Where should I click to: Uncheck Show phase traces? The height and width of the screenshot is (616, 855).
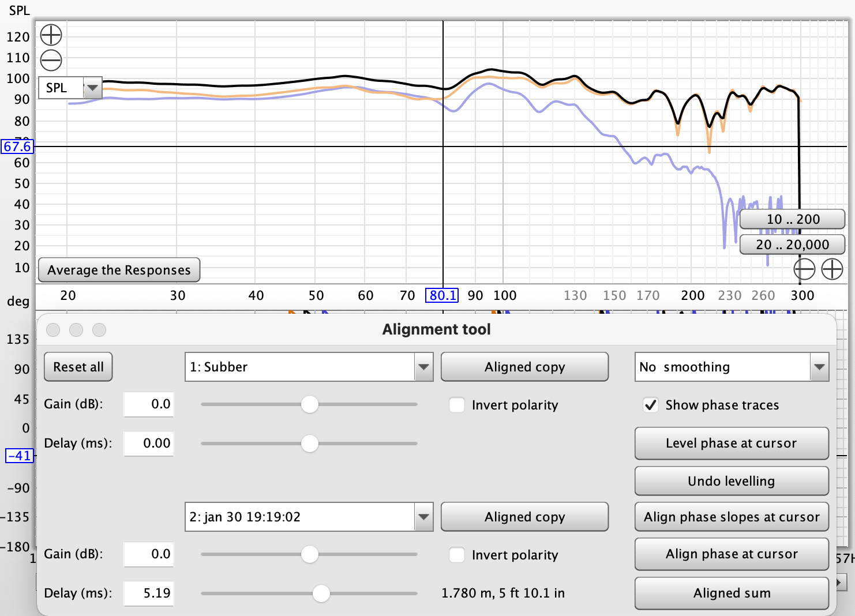[651, 405]
